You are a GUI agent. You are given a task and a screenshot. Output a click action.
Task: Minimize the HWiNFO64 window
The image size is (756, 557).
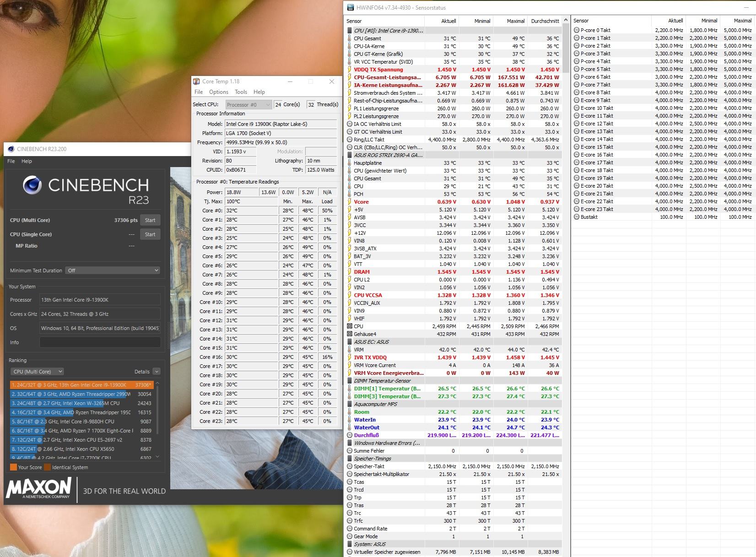point(746,8)
